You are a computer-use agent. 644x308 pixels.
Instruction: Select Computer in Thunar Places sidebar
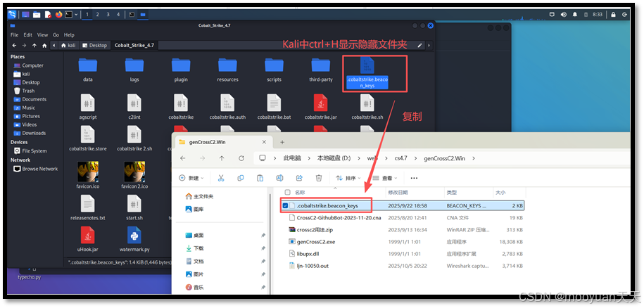28,65
